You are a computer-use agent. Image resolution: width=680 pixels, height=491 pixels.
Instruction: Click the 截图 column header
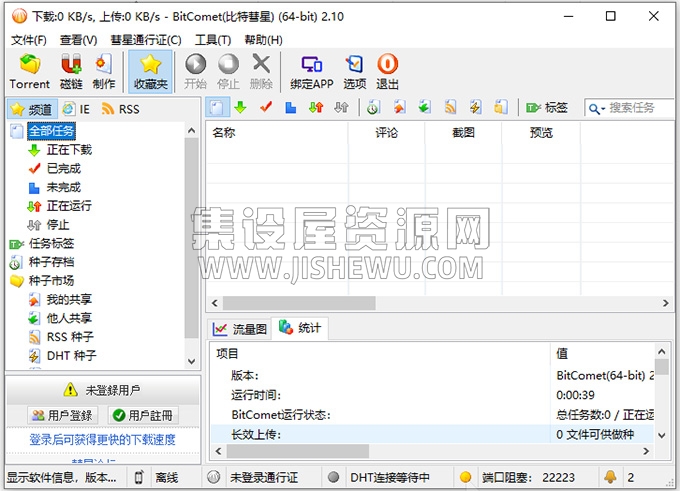pyautogui.click(x=463, y=133)
